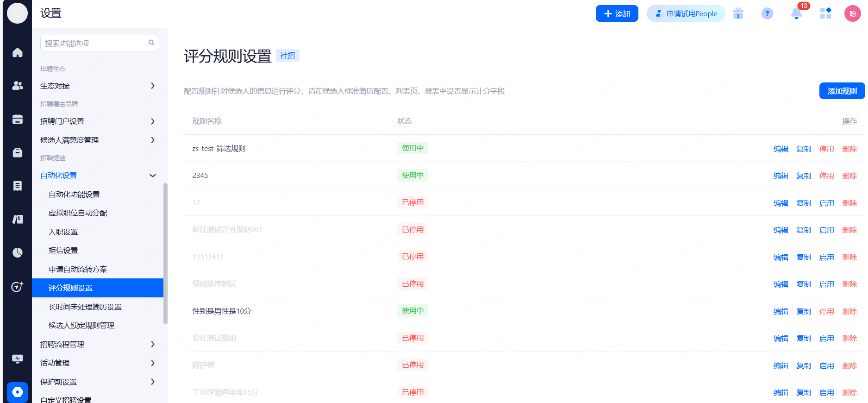This screenshot has height=403, width=868.
Task: Expand the 招聘流程管理 section
Action: point(97,344)
